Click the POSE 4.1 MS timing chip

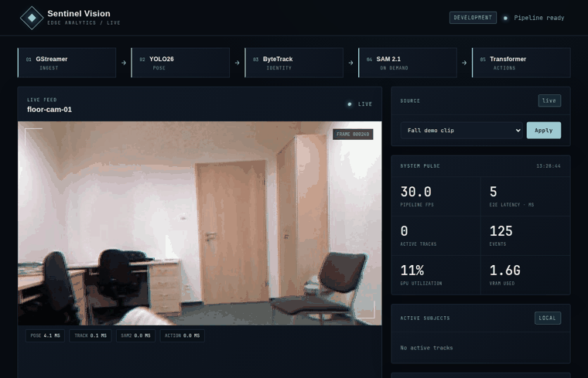click(x=45, y=335)
